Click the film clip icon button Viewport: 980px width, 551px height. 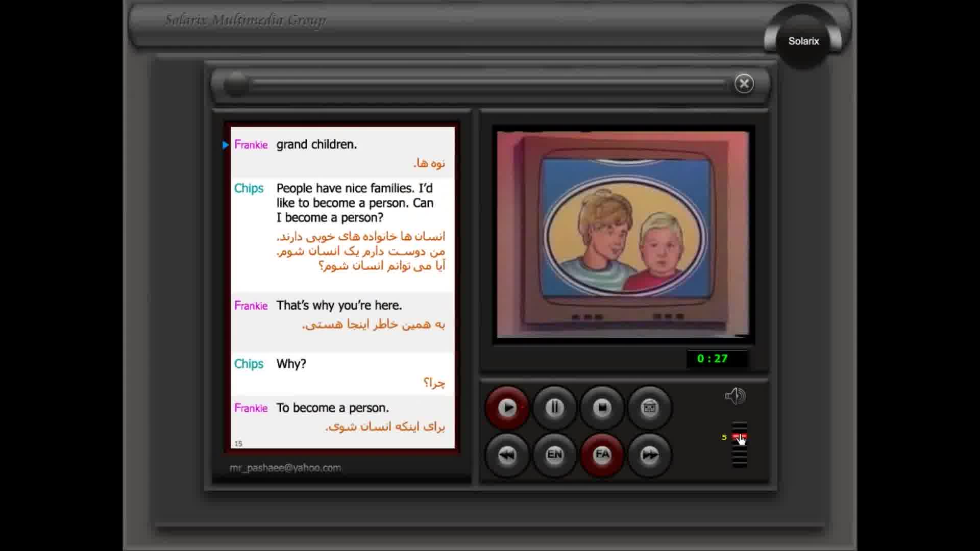pos(649,408)
